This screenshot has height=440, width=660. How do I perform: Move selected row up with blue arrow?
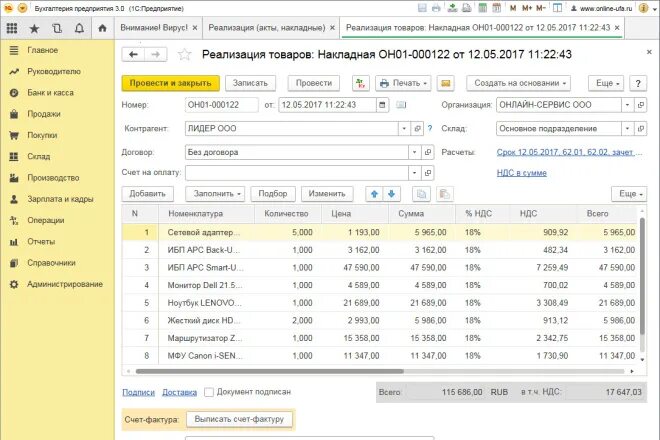click(374, 194)
